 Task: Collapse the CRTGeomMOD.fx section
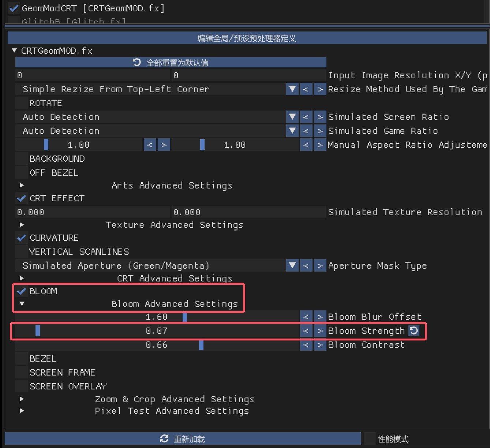click(x=14, y=51)
